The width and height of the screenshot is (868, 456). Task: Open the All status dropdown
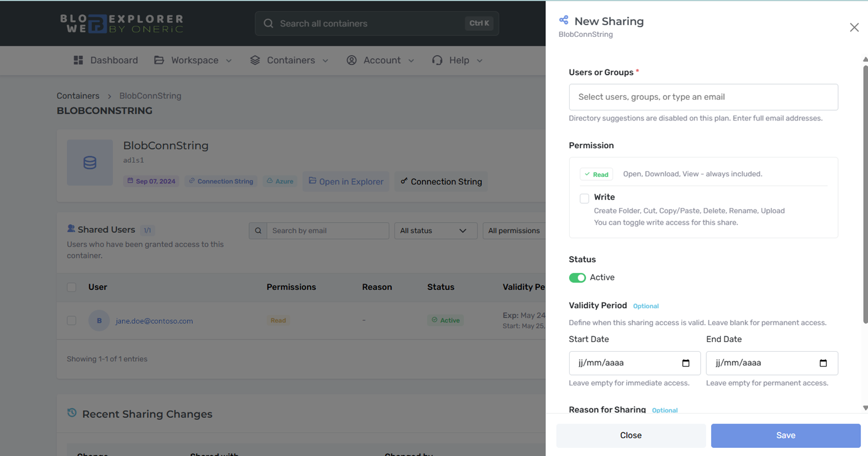(x=436, y=231)
